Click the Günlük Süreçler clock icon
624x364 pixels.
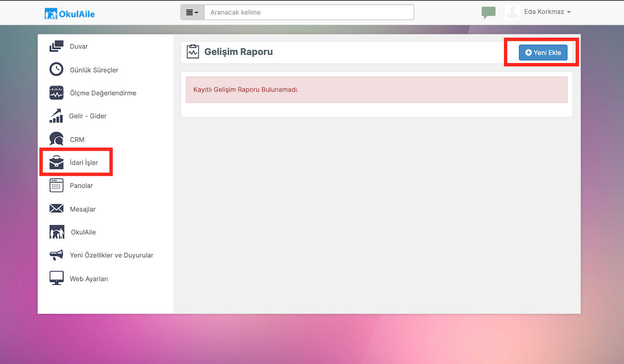(56, 70)
